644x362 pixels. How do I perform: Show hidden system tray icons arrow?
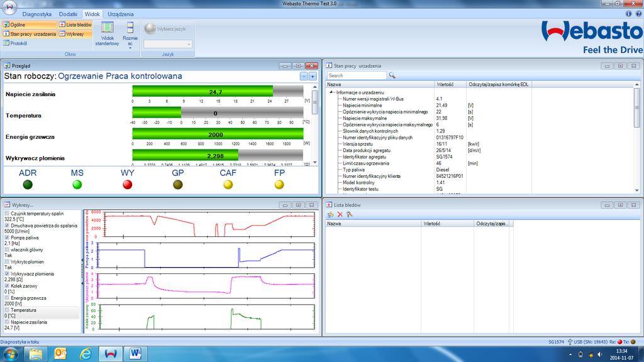(x=570, y=354)
